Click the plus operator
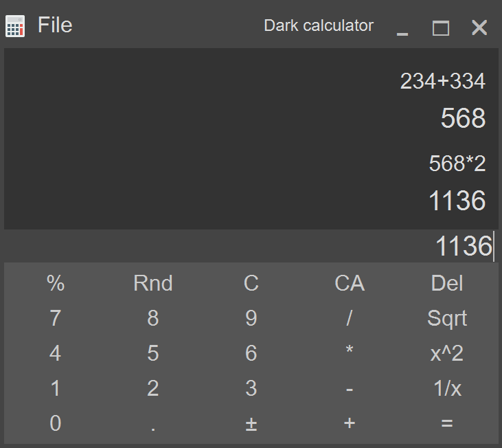Screen dimensions: 502x448 350,423
